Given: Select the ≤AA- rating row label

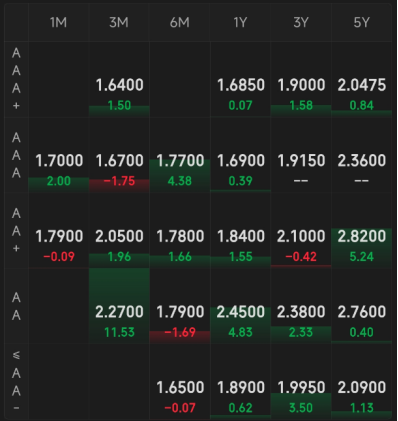Looking at the screenshot, I should pyautogui.click(x=16, y=381).
